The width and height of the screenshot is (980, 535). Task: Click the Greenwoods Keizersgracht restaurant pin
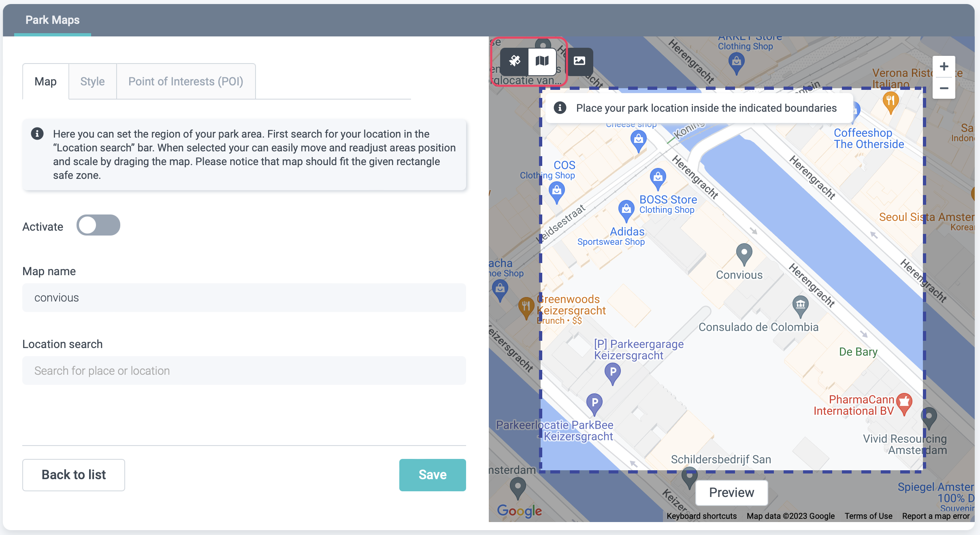pos(526,308)
